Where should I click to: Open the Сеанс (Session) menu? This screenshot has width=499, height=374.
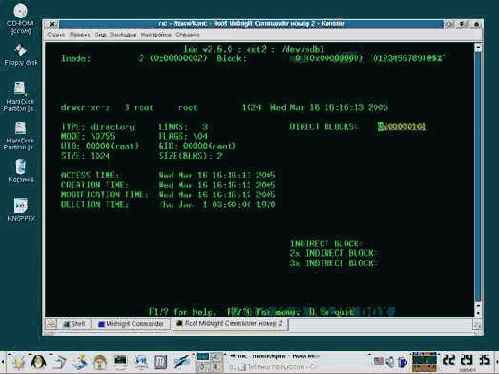[56, 35]
